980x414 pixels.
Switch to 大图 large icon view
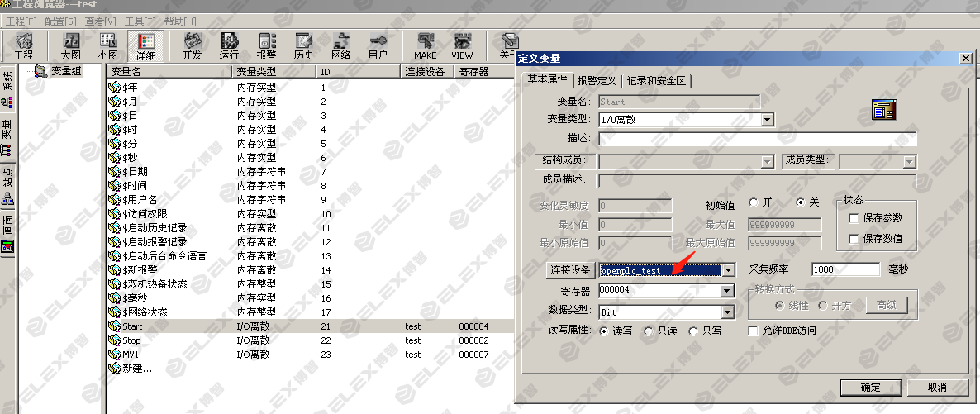72,46
